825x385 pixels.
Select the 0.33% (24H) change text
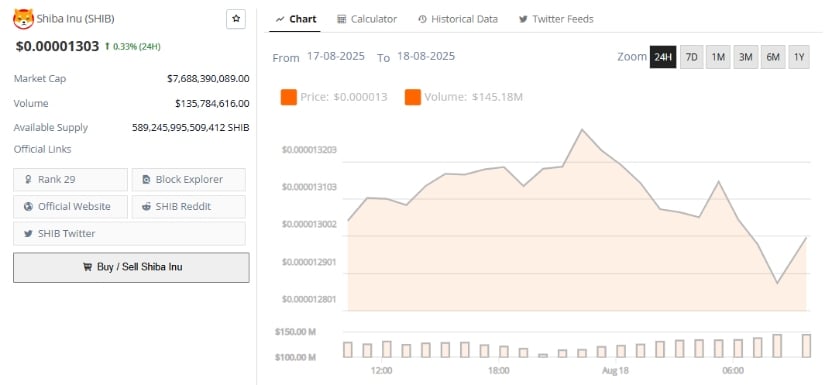[137, 46]
